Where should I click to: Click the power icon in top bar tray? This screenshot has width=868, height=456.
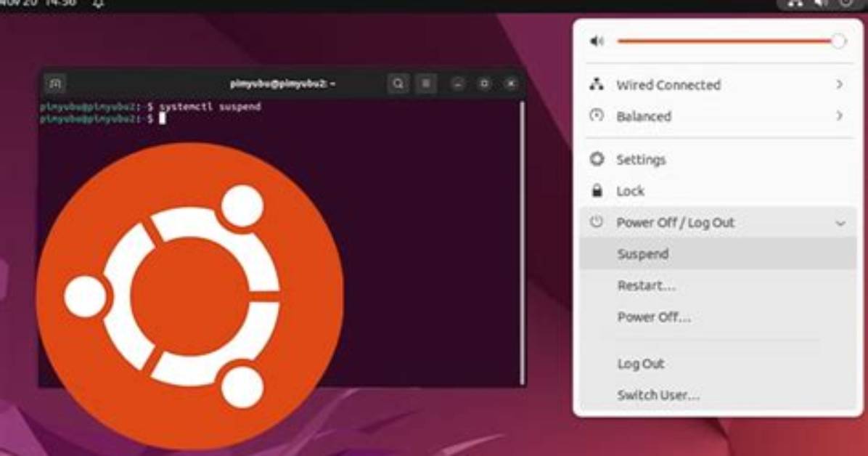846,4
